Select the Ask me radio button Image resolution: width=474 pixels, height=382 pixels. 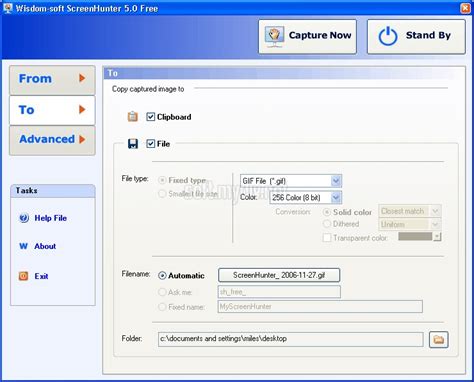click(x=162, y=292)
